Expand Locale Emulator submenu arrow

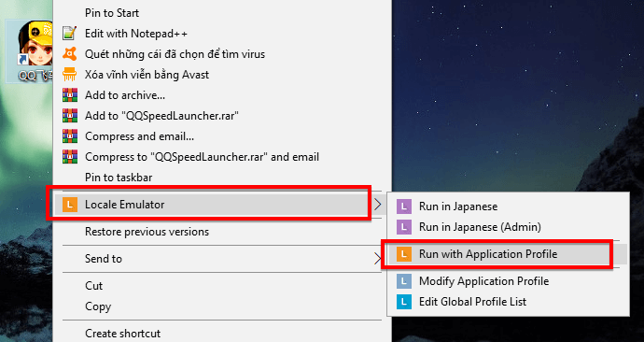[x=378, y=205]
